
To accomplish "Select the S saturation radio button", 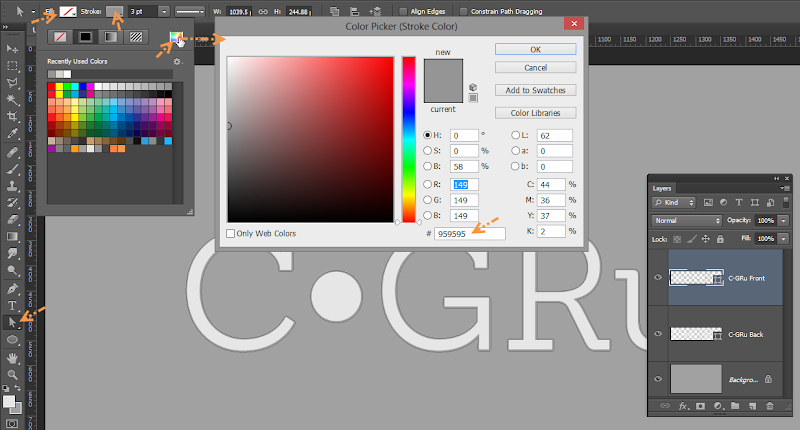I will tap(428, 150).
